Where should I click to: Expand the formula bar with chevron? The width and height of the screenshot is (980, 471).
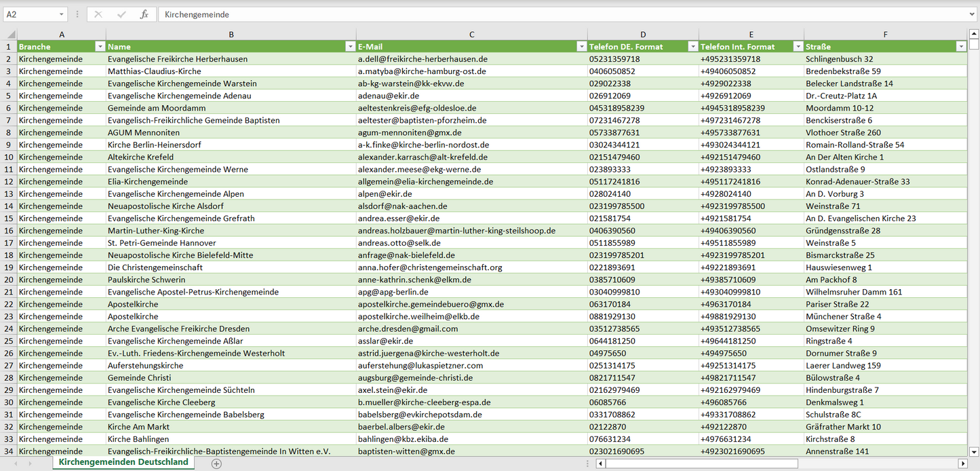click(x=973, y=14)
